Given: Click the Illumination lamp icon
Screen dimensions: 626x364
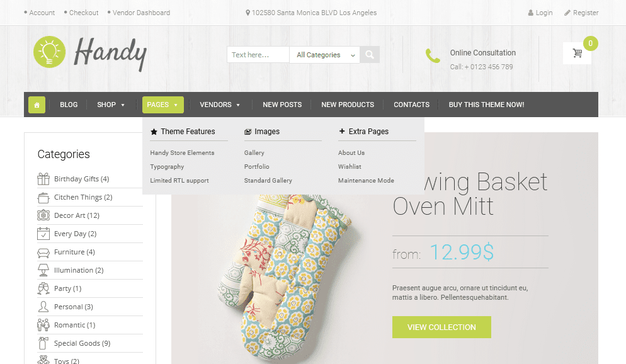Looking at the screenshot, I should [x=43, y=270].
